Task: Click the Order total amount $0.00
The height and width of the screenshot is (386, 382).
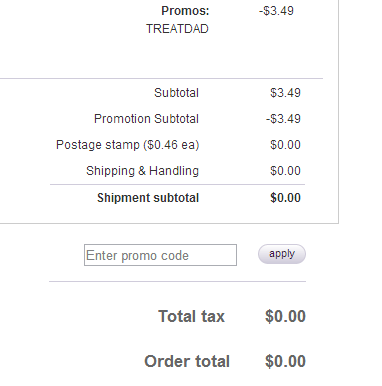Action: (x=285, y=361)
